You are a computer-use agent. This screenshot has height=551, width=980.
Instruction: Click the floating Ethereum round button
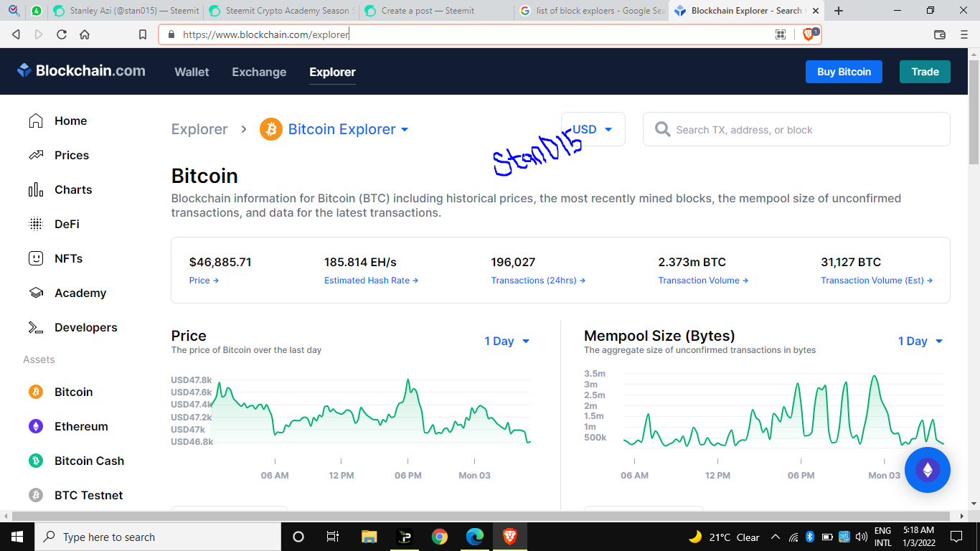coord(928,471)
